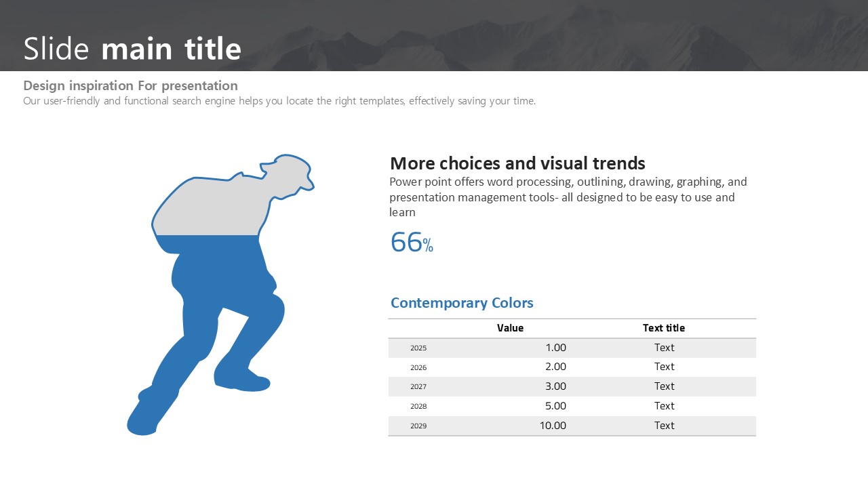The height and width of the screenshot is (488, 868).
Task: Select the 3.00 value cell
Action: pos(555,386)
